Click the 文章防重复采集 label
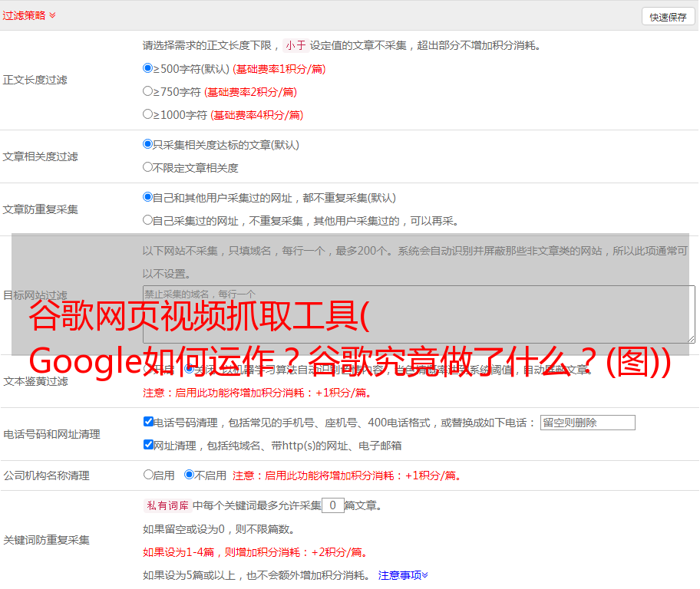700x589 pixels. (x=40, y=209)
